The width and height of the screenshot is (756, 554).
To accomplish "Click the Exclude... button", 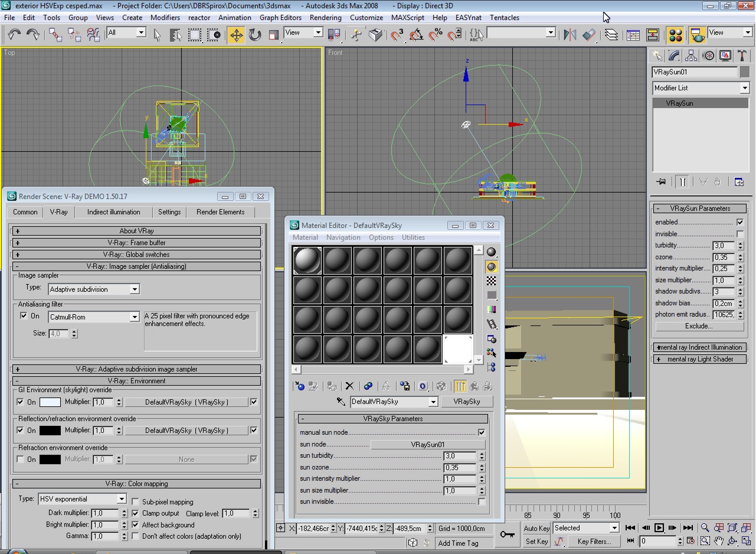I will coord(699,326).
